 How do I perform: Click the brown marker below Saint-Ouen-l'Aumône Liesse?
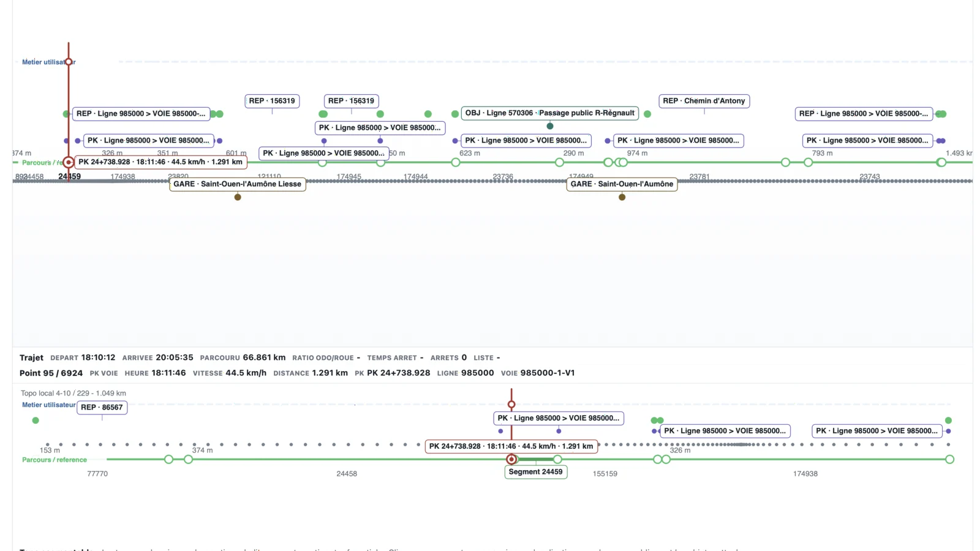[x=238, y=197]
